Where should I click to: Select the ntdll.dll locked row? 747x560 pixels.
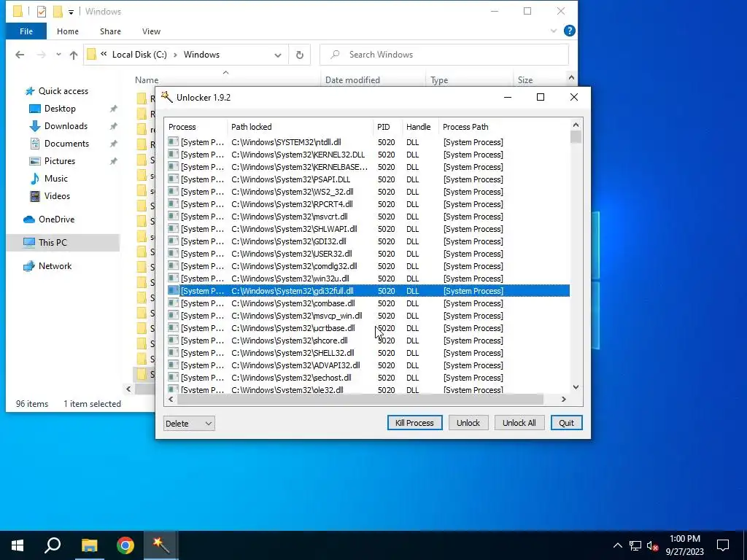[x=368, y=142]
